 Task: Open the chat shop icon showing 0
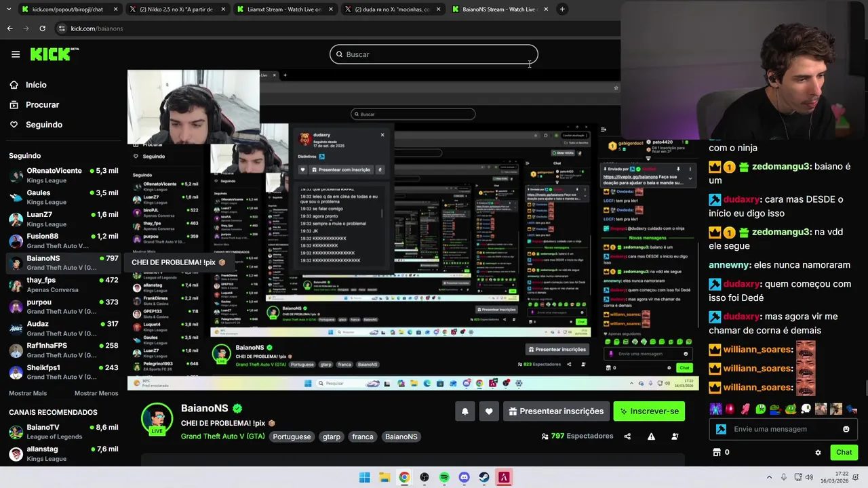point(720,452)
